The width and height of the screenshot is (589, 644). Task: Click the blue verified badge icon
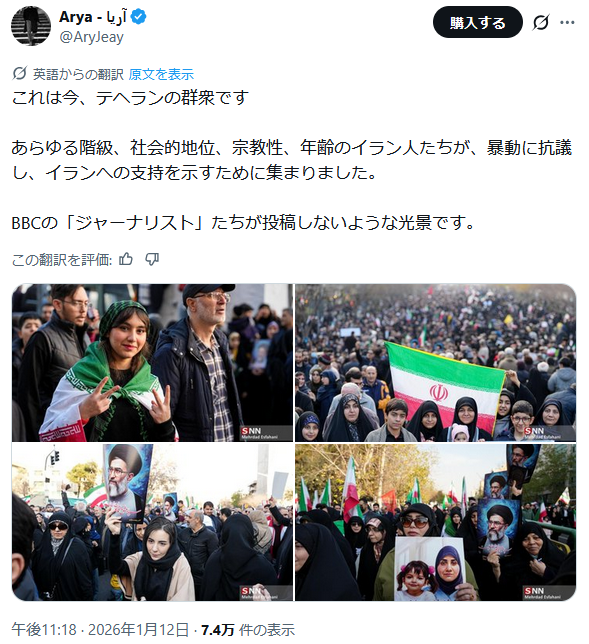point(138,17)
